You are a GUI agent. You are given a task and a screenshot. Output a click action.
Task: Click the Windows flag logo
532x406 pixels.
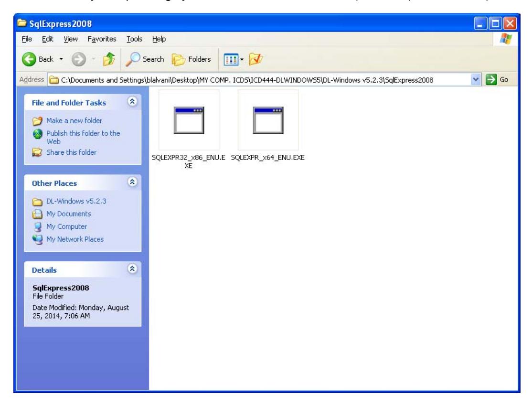pos(506,39)
